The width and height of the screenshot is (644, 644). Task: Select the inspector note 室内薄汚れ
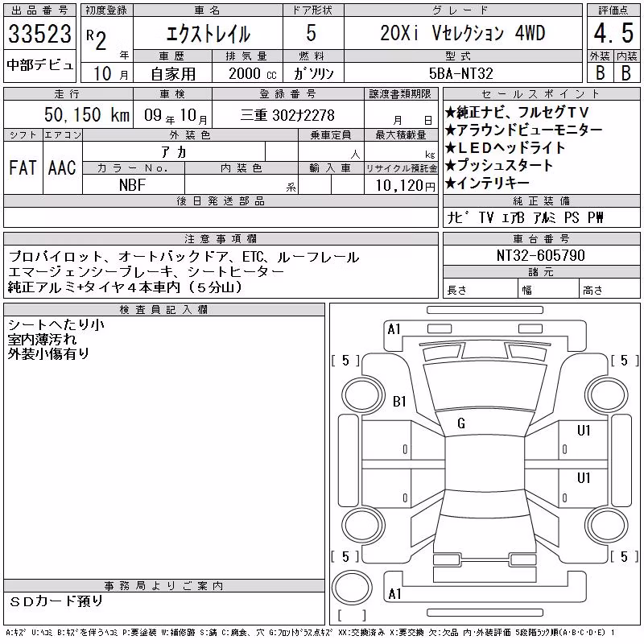(x=43, y=339)
